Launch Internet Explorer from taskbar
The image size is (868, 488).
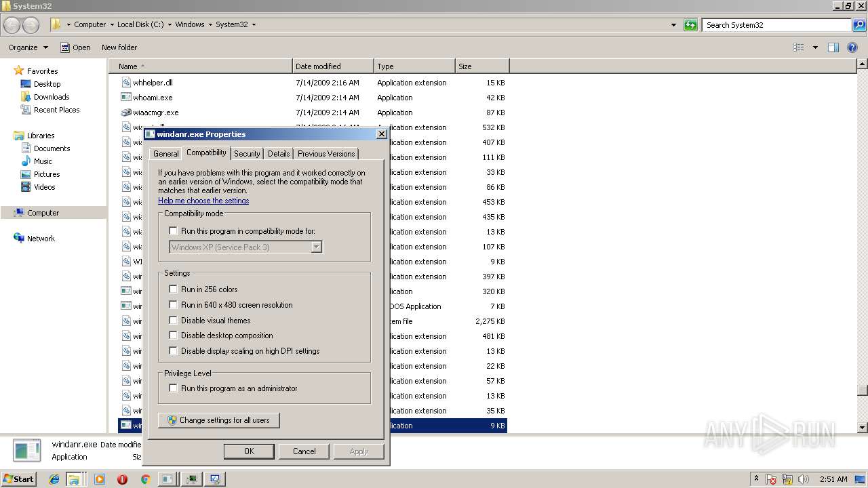54,479
